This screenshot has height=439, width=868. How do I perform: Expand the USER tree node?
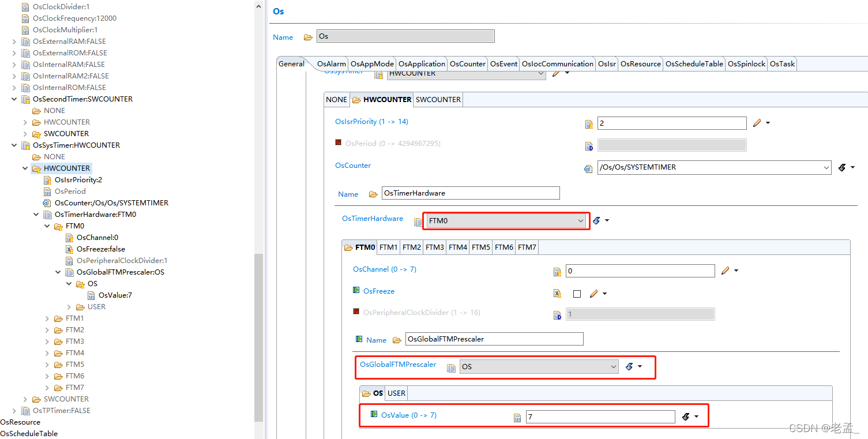click(69, 307)
